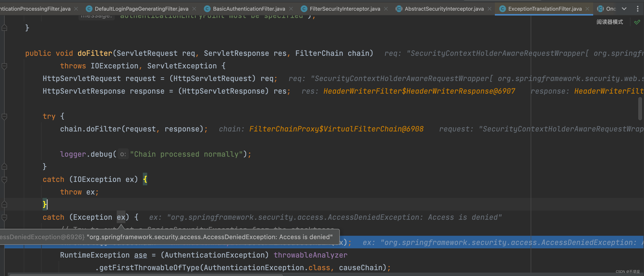Click the 'Chain processed normally' string
Screen dimensions: 644x276
coord(186,154)
